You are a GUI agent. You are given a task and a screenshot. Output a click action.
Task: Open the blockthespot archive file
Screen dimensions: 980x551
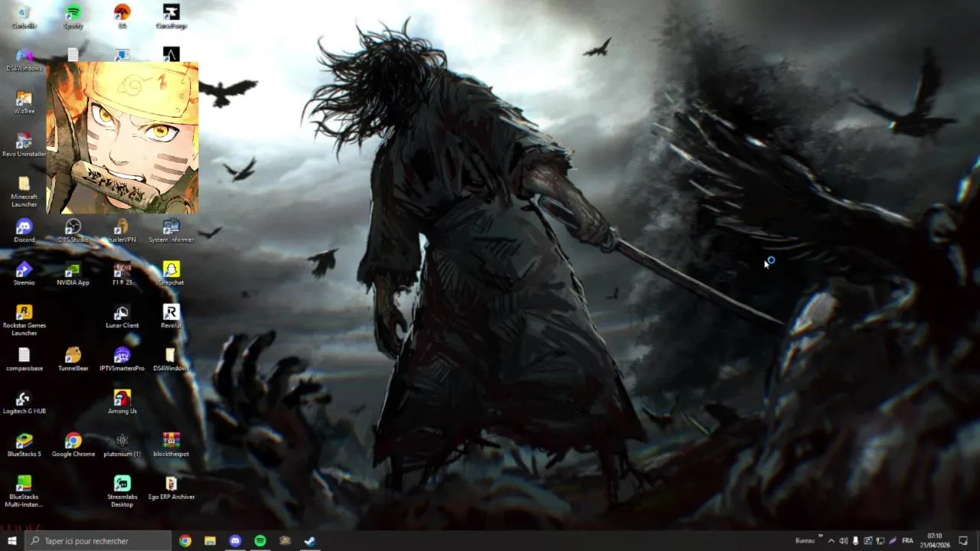171,445
